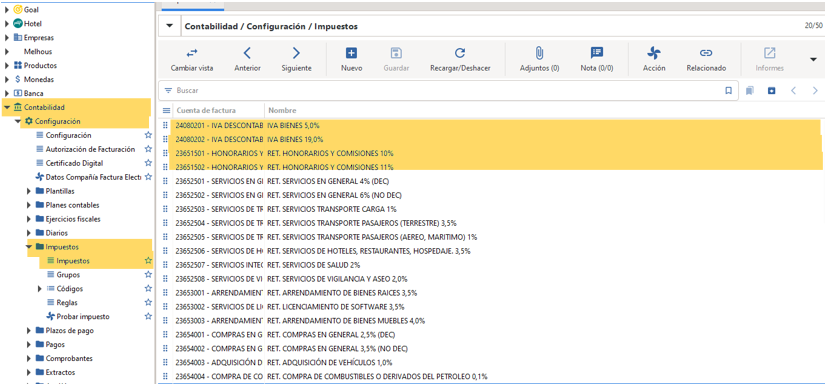Sort by Cuenta de factura column
The image size is (827, 384).
point(206,111)
